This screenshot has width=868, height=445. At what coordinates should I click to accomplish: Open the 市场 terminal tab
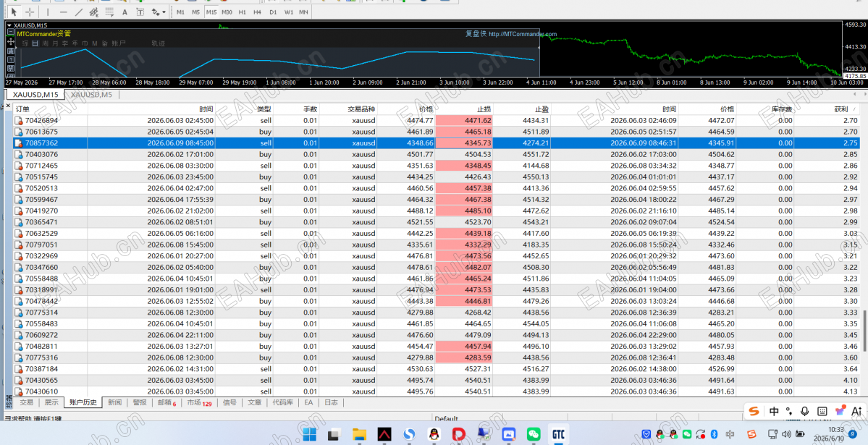point(199,402)
